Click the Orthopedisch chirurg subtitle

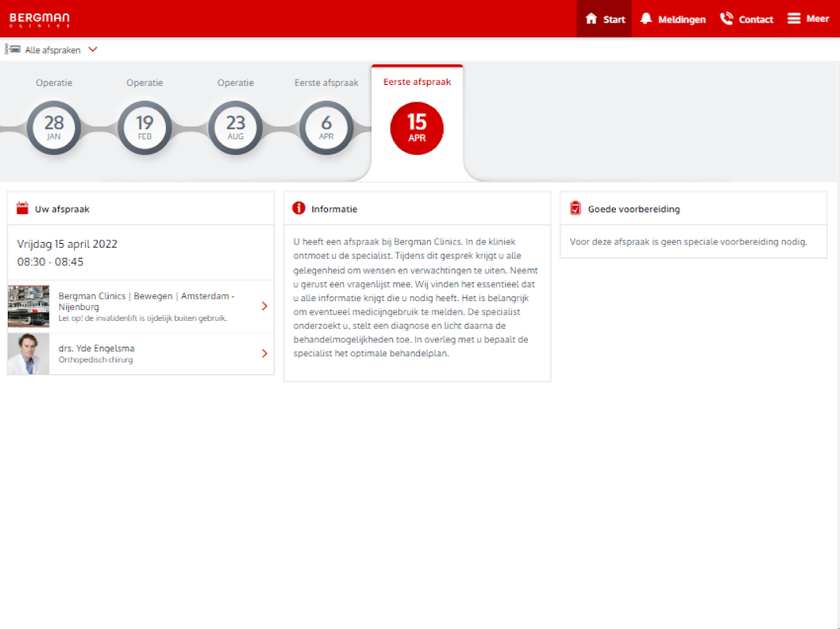pos(95,360)
